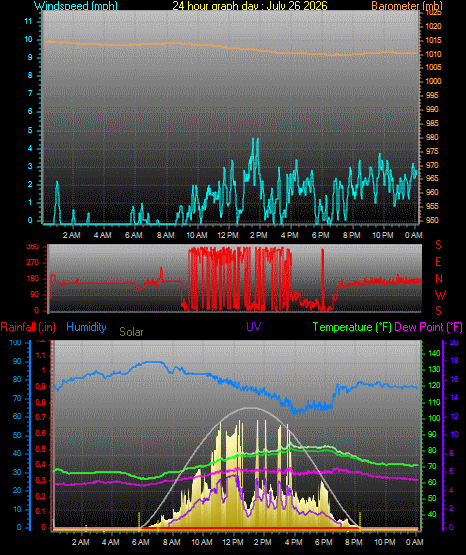Screen dimensions: 466x555
Task: Select the Temperature (°F) legend label
Action: (352, 327)
